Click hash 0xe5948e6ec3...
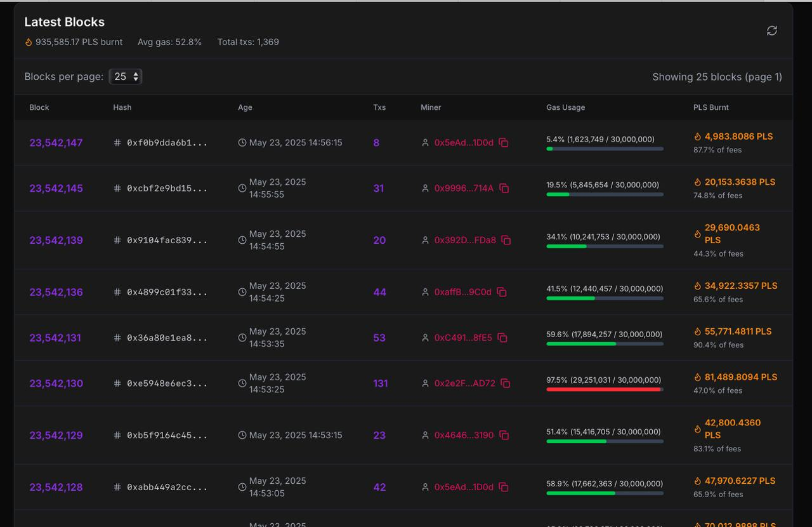 point(167,384)
